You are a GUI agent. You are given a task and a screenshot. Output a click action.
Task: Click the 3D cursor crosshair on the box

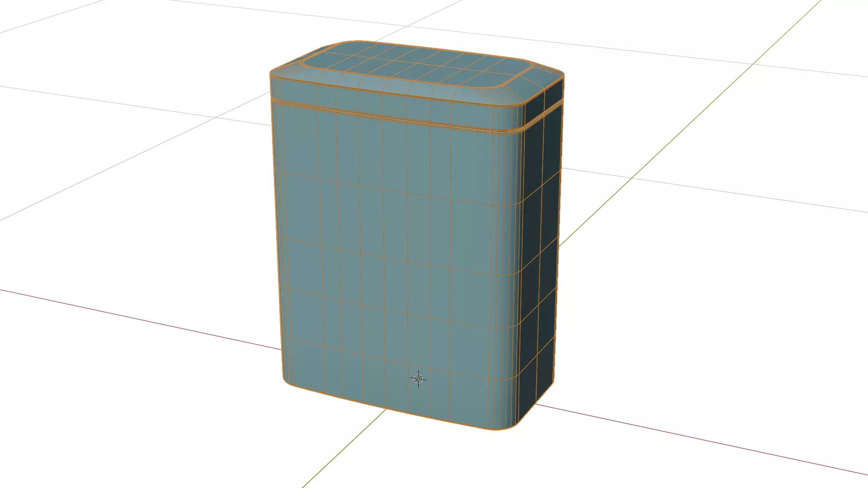[x=418, y=379]
